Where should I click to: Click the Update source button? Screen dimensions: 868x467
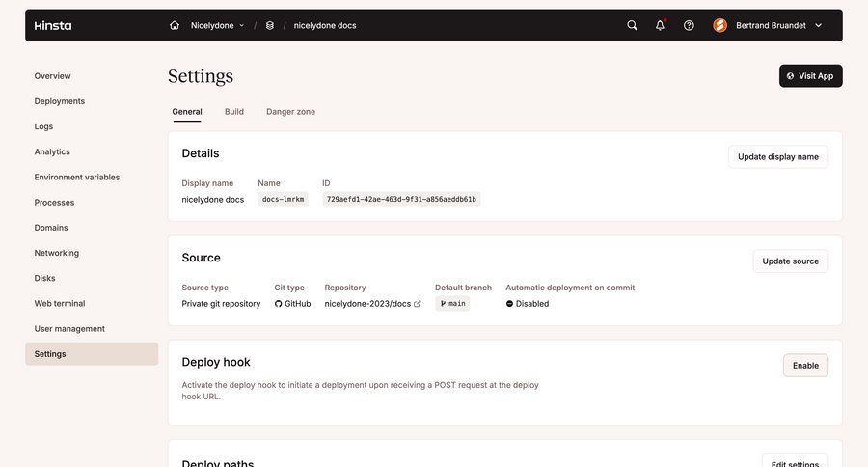tap(790, 261)
